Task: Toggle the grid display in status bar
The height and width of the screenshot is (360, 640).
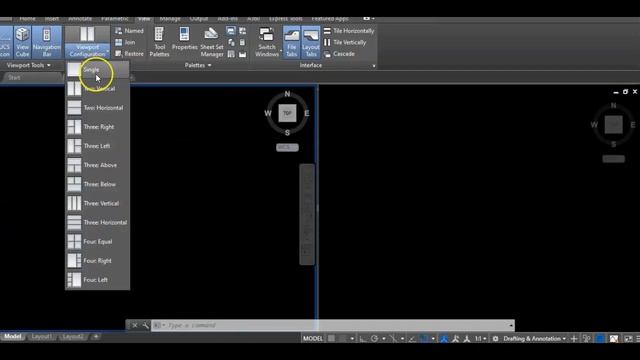Action: [x=332, y=338]
